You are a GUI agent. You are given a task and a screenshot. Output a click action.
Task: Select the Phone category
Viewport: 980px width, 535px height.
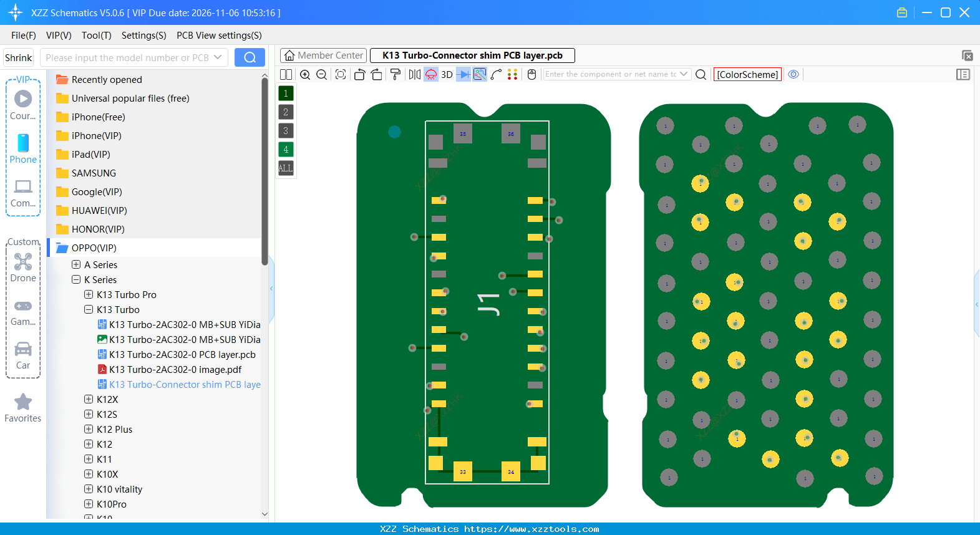coord(23,148)
